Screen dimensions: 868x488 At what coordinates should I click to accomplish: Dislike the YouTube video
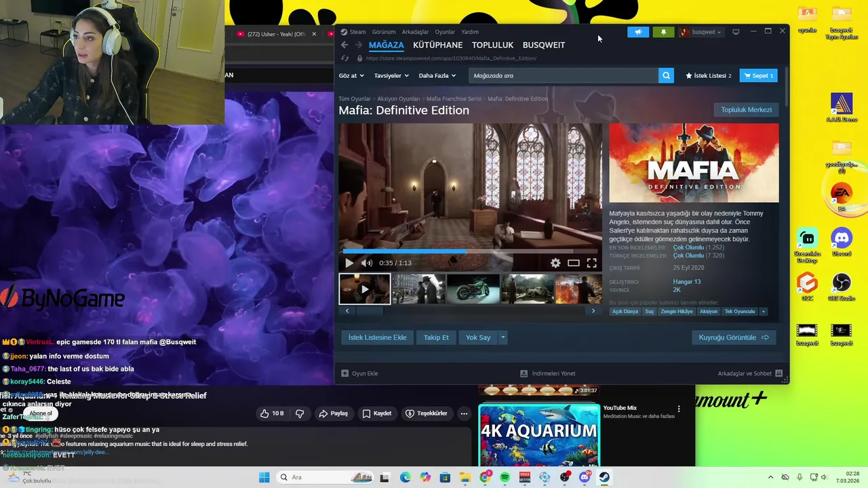coord(300,413)
